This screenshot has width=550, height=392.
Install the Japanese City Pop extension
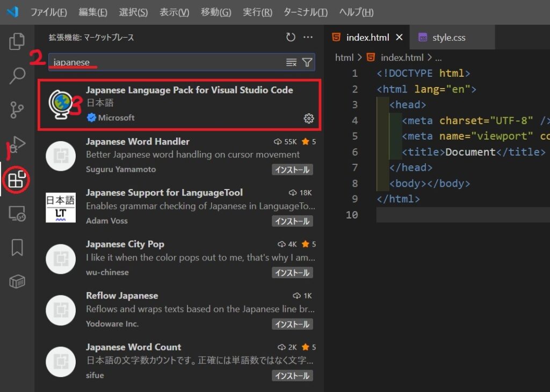292,273
